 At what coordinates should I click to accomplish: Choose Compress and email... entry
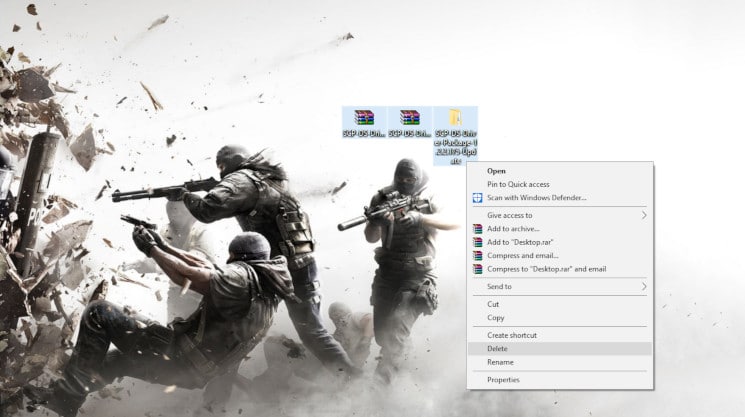(560, 256)
